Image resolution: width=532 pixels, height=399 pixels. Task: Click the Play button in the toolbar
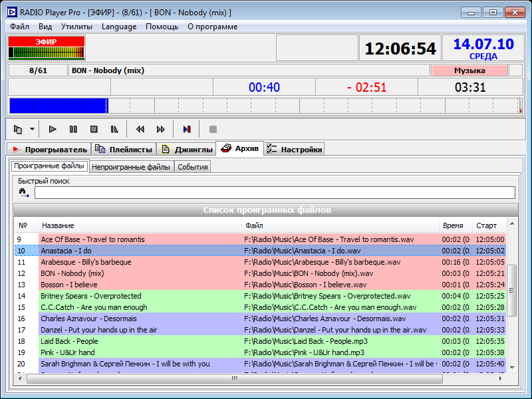point(53,129)
